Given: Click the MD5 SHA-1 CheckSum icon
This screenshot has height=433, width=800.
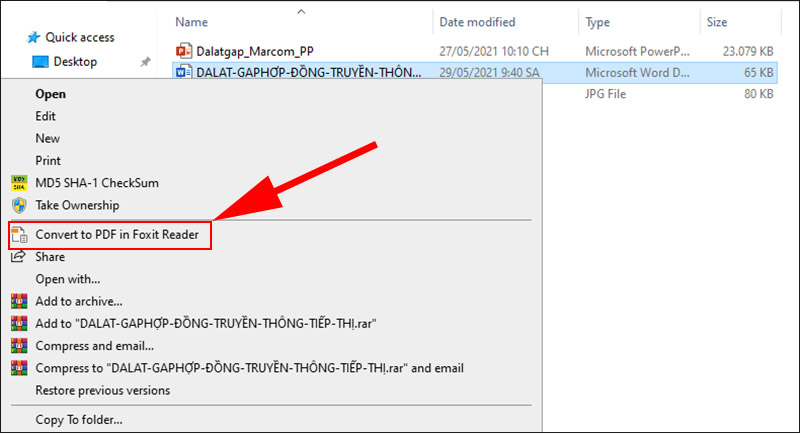Looking at the screenshot, I should tap(19, 183).
